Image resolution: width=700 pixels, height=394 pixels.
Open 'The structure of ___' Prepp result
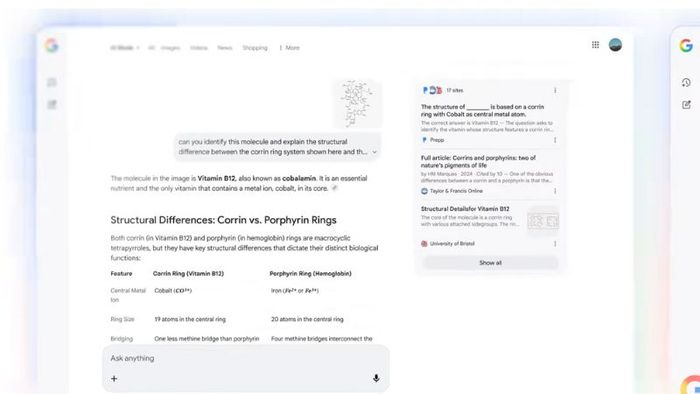pyautogui.click(x=482, y=111)
